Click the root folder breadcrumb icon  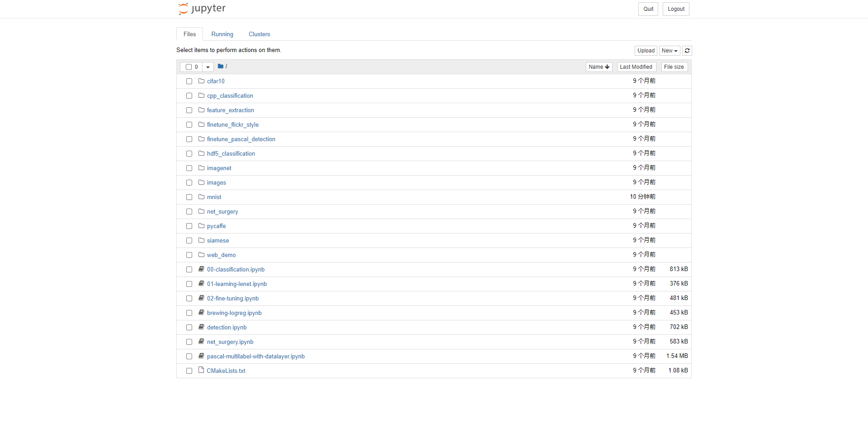tap(221, 66)
